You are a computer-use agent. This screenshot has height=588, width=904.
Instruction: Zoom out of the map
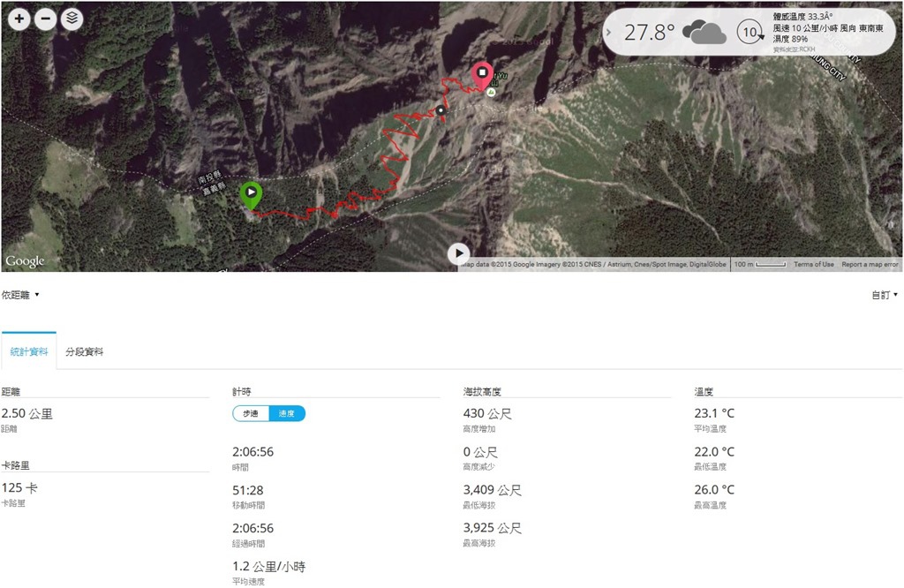[x=46, y=19]
